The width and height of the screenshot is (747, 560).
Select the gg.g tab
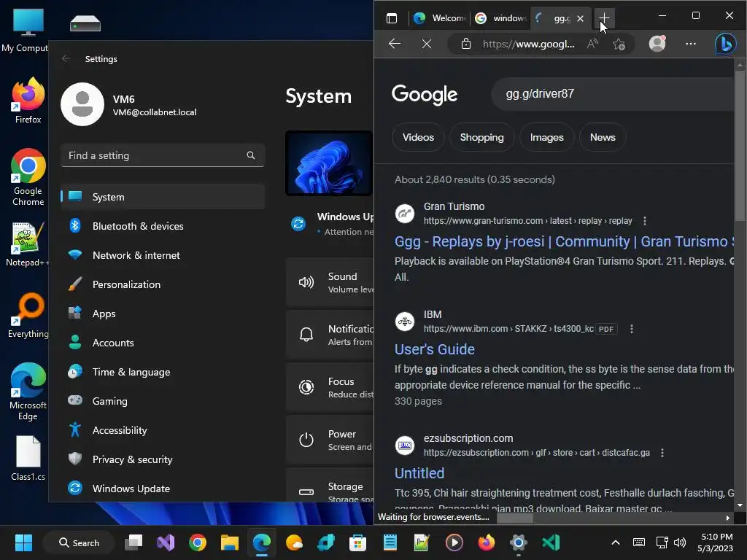pyautogui.click(x=557, y=18)
